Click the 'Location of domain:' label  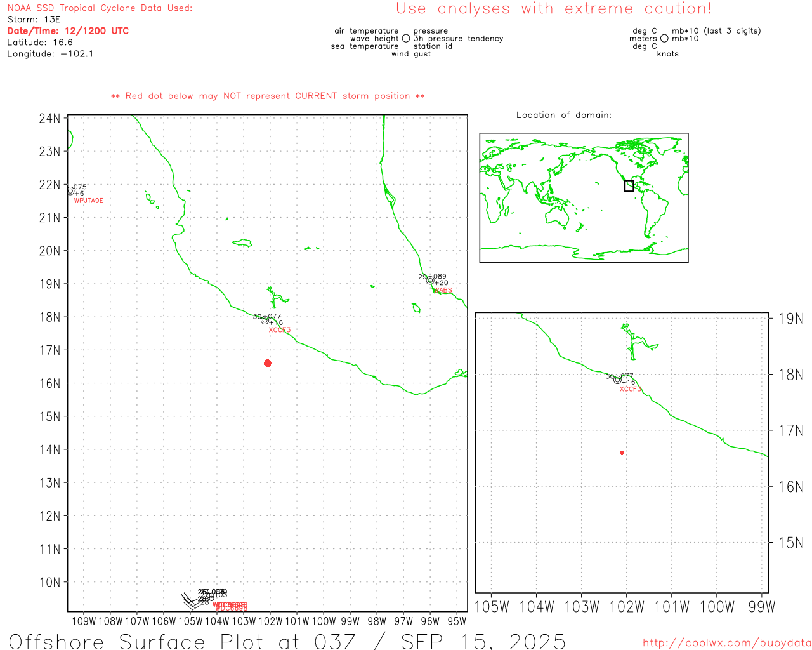tap(564, 115)
